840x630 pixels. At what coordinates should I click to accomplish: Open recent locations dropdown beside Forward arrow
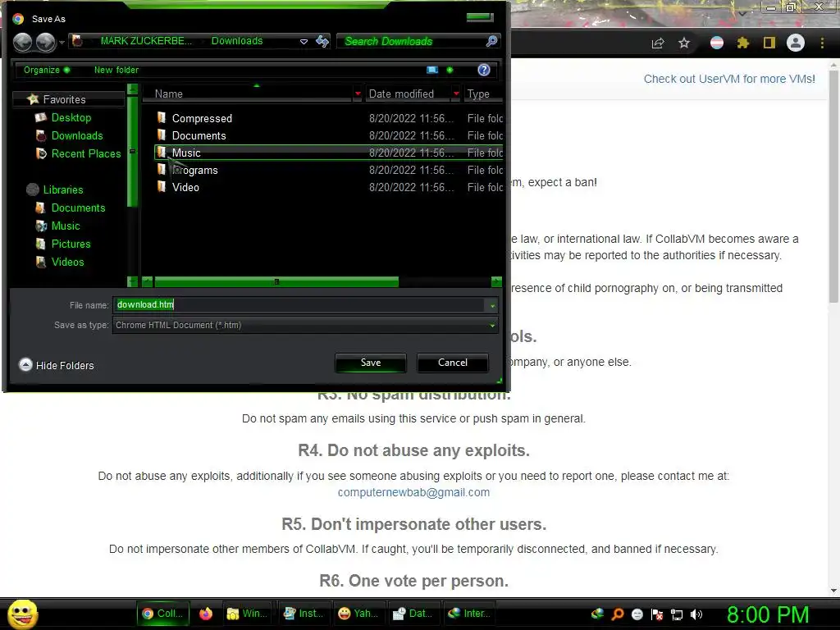pos(62,42)
